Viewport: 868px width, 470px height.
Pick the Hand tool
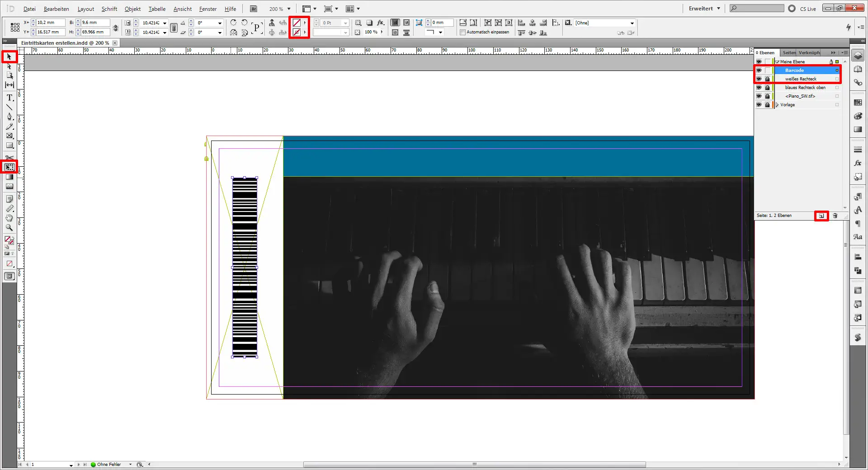click(x=9, y=218)
